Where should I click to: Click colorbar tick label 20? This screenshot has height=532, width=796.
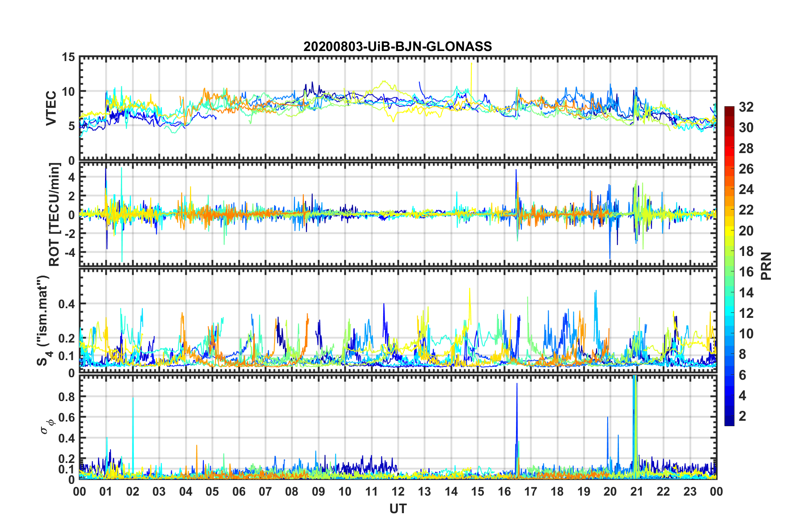pos(746,231)
